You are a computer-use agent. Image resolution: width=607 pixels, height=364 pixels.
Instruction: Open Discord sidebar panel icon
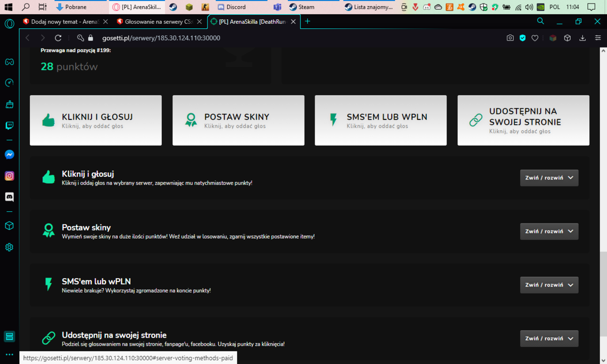[9, 197]
